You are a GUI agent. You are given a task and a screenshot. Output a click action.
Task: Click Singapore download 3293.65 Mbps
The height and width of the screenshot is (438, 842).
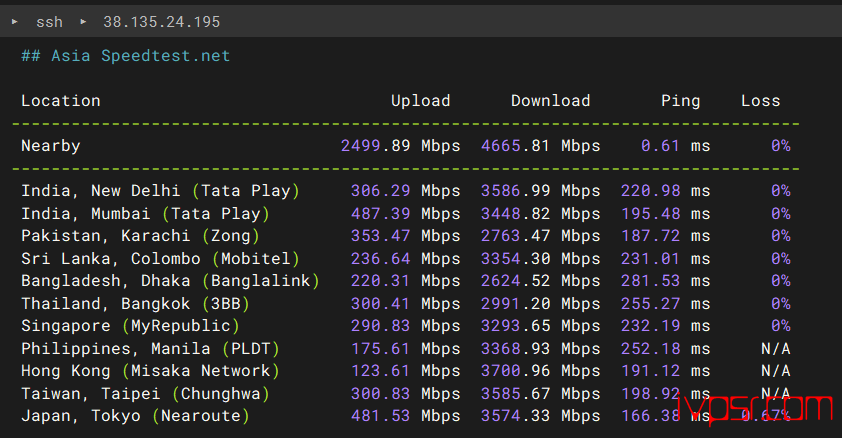(541, 326)
